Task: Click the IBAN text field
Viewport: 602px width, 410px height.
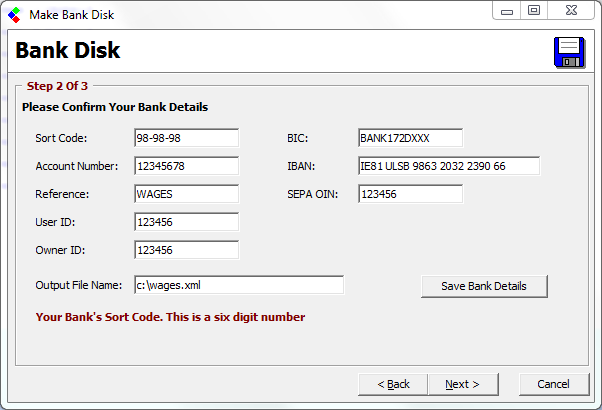Action: (x=448, y=166)
